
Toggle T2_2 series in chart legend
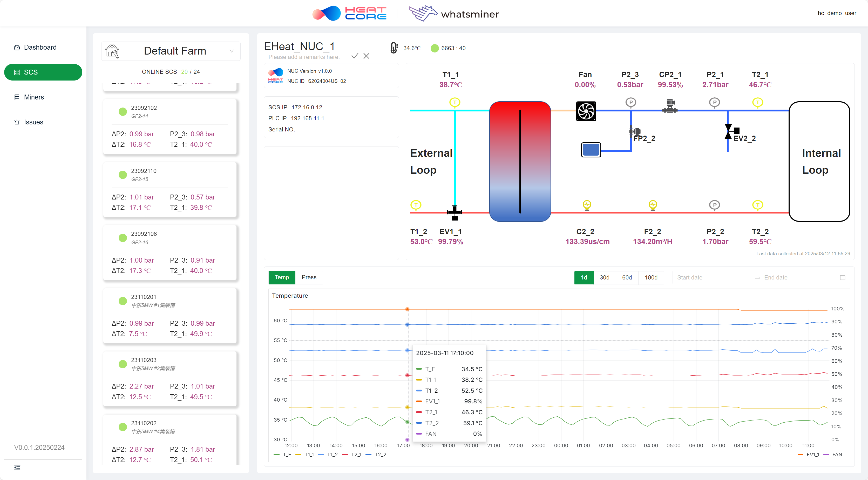click(376, 454)
